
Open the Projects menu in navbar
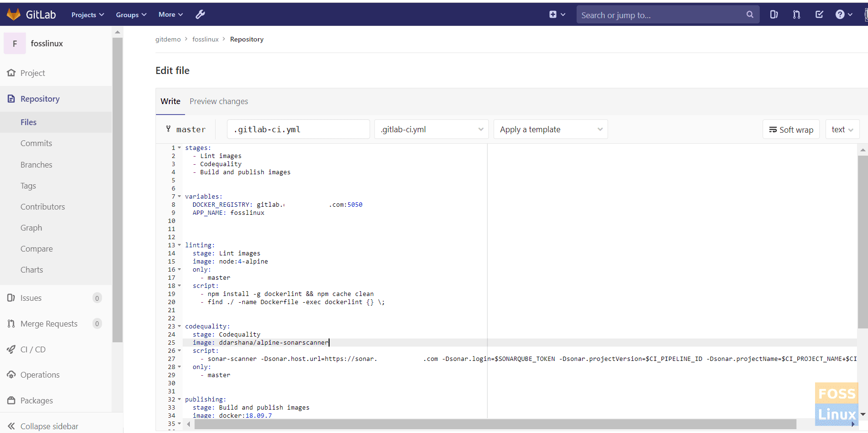(87, 15)
